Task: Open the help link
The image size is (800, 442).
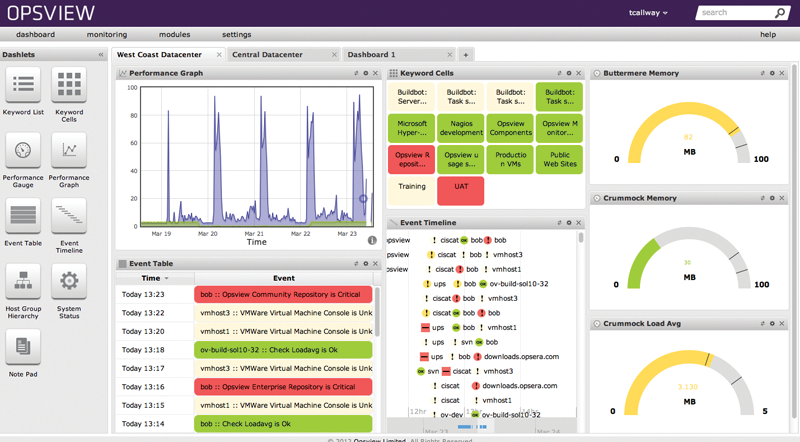Action: click(x=767, y=34)
